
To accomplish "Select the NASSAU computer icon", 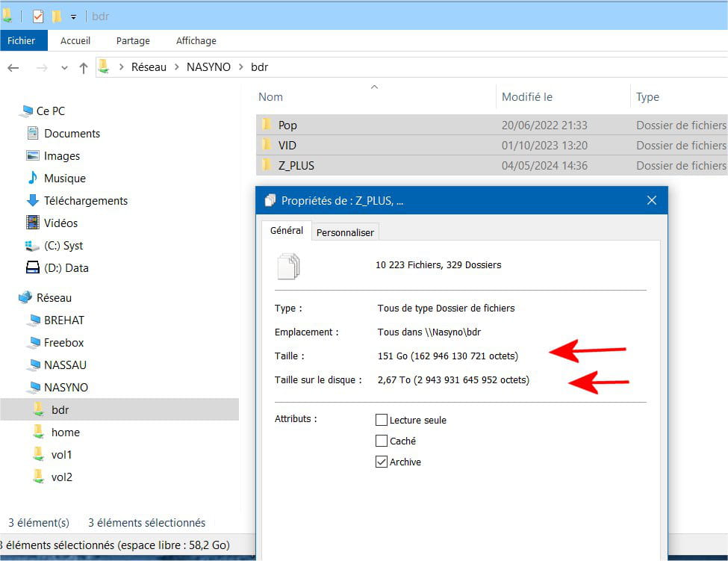I will coord(34,365).
